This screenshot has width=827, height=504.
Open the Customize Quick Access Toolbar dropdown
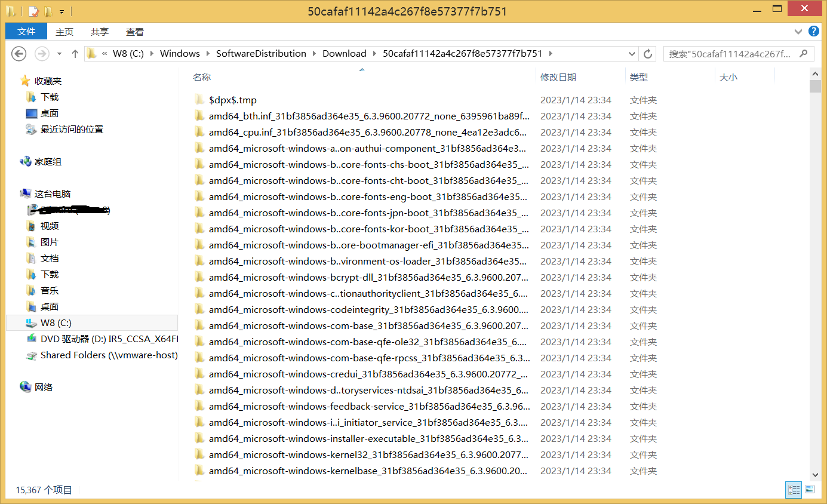click(x=62, y=11)
